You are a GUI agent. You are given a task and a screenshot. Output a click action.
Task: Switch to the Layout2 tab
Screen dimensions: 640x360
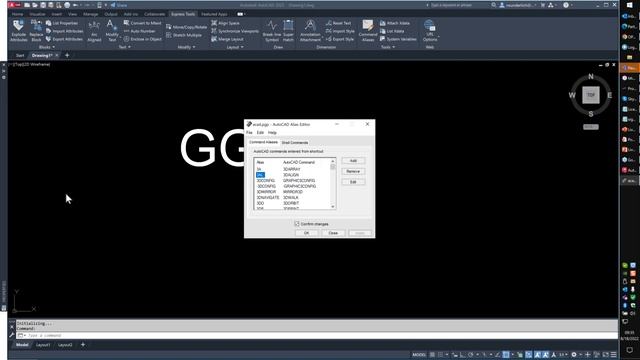point(65,345)
